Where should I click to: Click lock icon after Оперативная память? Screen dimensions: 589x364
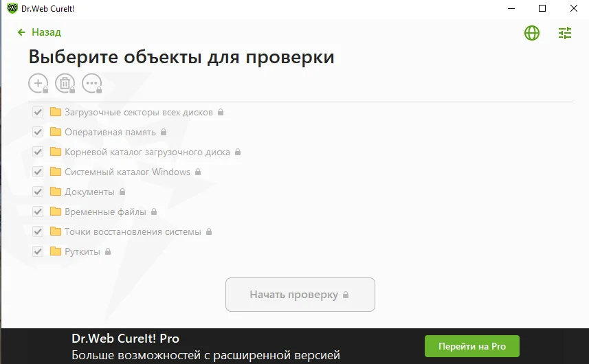coord(164,132)
